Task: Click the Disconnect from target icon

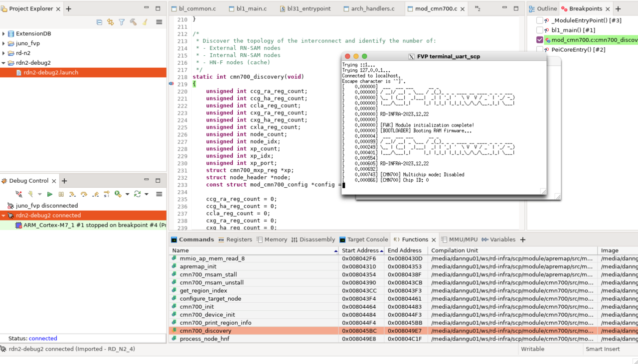Action: [x=18, y=194]
